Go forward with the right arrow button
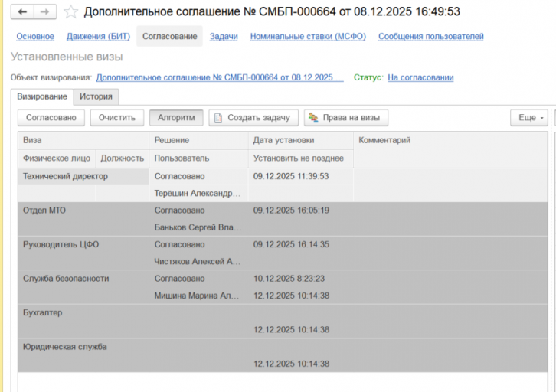The image size is (556, 392). [x=45, y=11]
